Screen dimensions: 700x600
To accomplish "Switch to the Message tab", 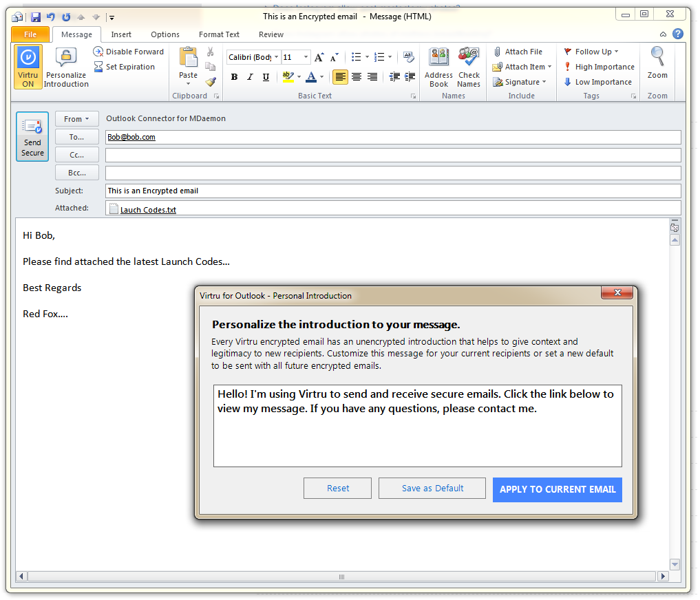I will coord(77,34).
